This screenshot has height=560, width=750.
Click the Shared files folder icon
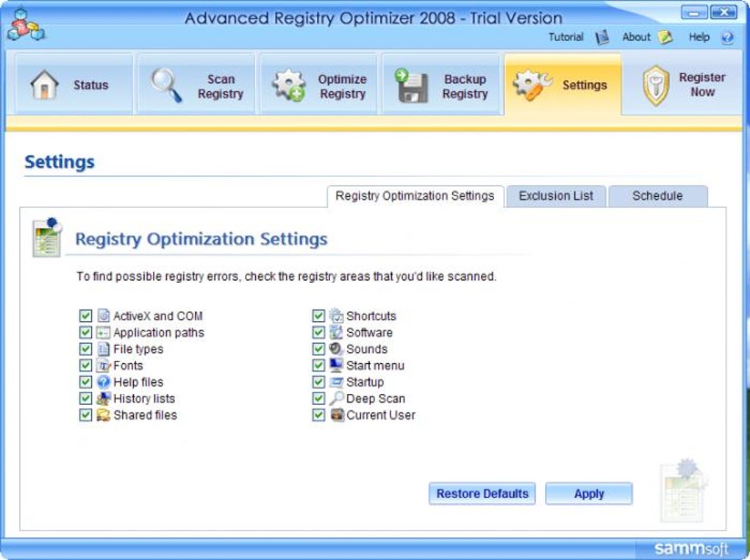(x=104, y=414)
